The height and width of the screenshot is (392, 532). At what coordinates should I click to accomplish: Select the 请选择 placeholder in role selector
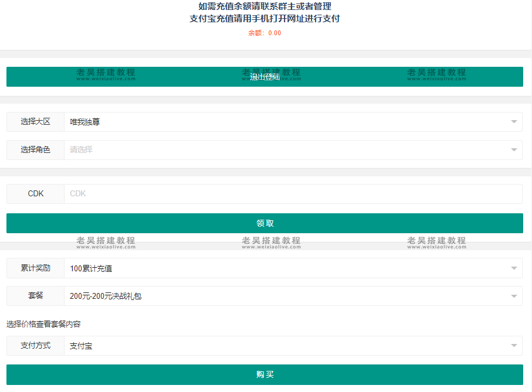(x=83, y=150)
